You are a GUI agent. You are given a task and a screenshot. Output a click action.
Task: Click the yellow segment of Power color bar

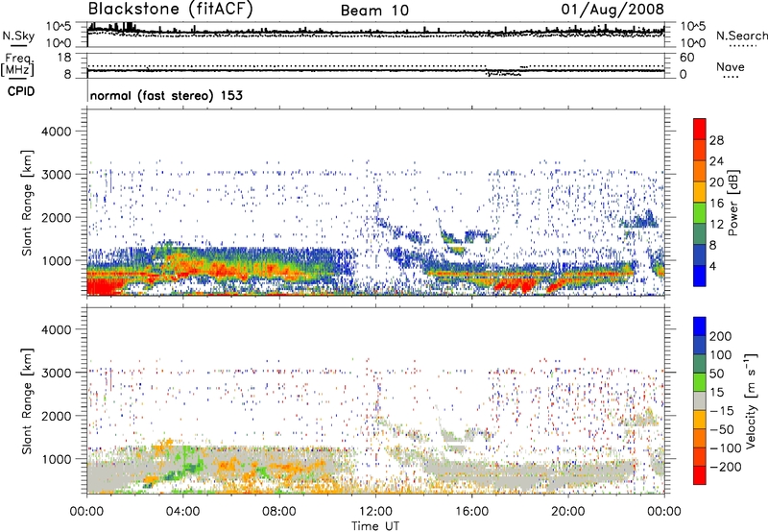(700, 192)
